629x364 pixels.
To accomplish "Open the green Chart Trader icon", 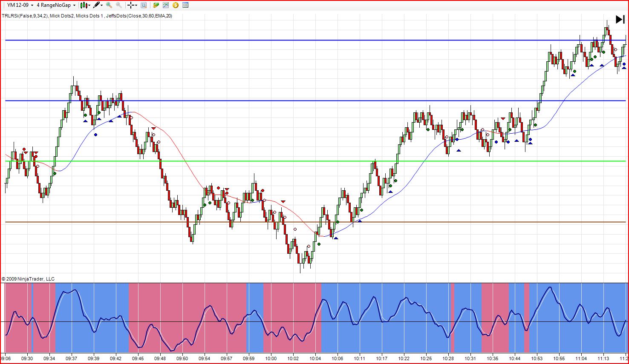I will coord(156,5).
